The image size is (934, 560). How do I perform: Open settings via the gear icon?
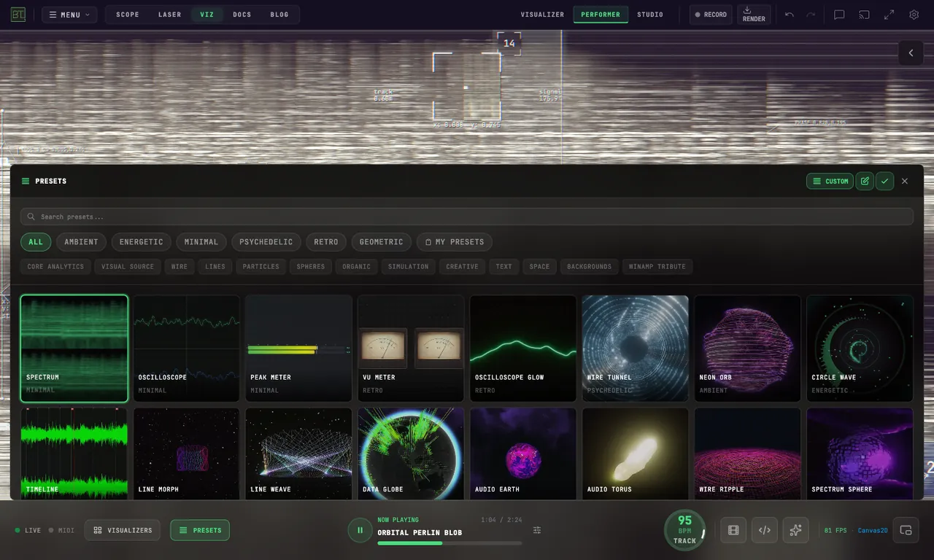[914, 15]
